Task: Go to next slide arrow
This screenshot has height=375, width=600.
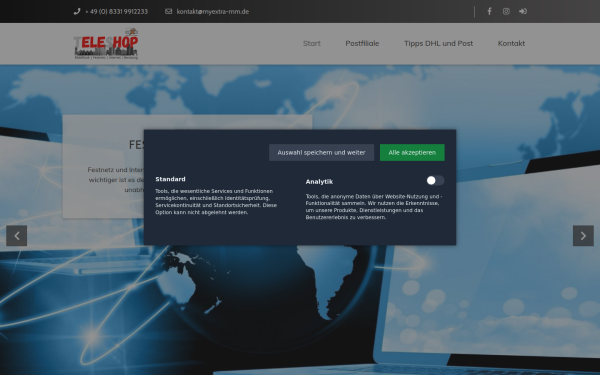Action: point(583,236)
